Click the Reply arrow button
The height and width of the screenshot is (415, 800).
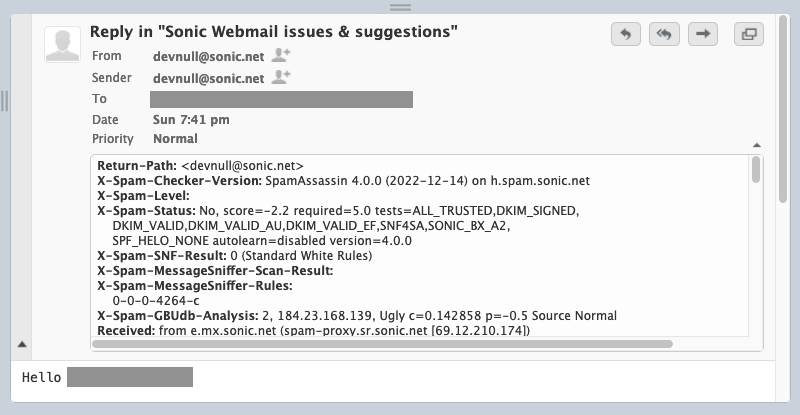coord(626,34)
